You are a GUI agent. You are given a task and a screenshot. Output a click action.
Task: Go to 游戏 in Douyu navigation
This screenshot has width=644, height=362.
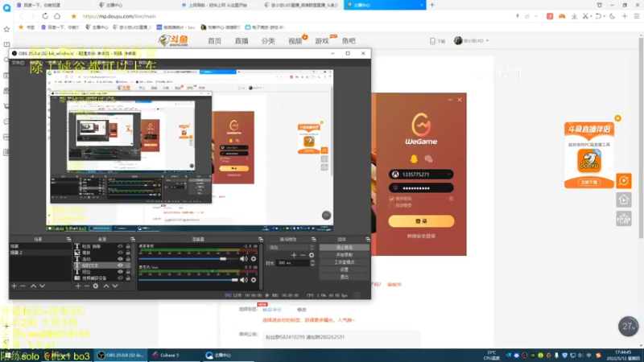pos(322,41)
